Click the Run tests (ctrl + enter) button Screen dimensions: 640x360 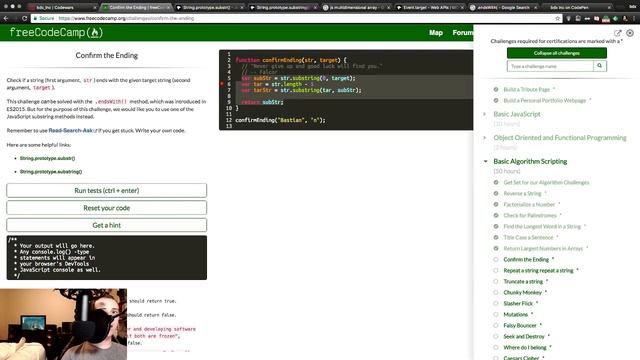(x=107, y=190)
